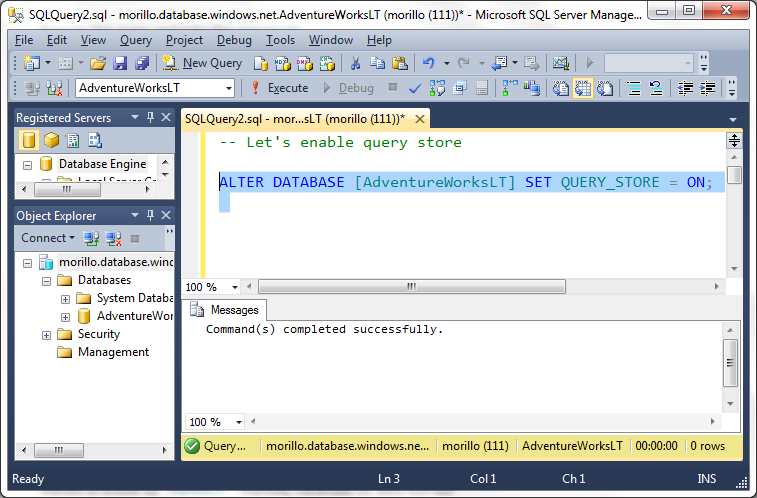Click the Analysis Services MDX Query icon

(x=283, y=63)
